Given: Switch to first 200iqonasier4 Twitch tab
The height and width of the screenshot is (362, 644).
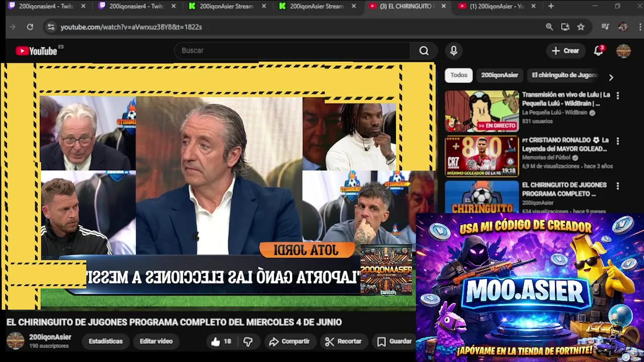Looking at the screenshot, I should point(45,6).
